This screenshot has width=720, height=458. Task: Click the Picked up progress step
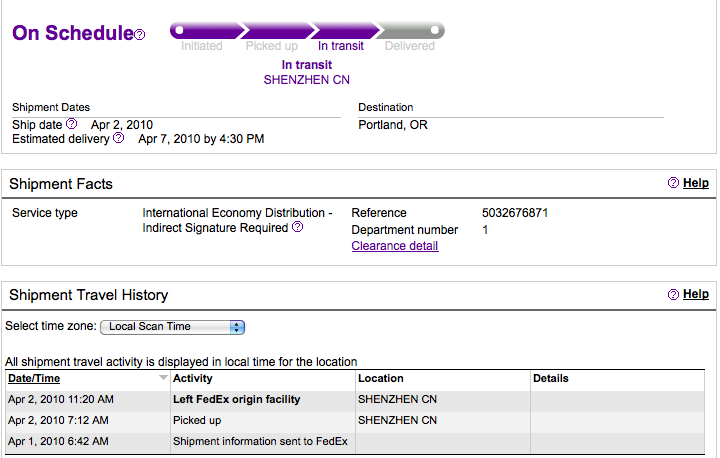pos(271,46)
